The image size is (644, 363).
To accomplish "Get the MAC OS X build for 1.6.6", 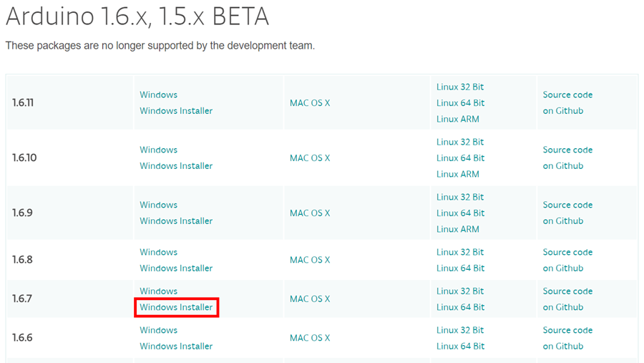I will tap(310, 338).
